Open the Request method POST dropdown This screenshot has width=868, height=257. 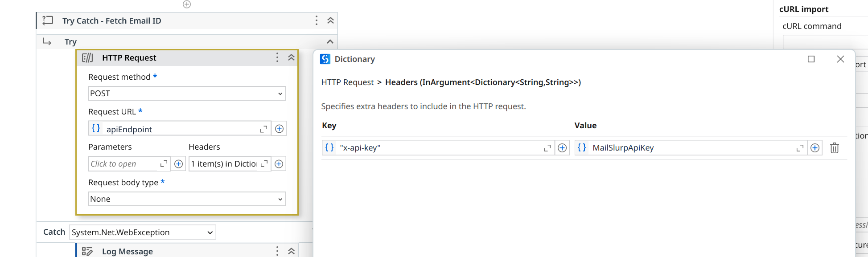[187, 94]
